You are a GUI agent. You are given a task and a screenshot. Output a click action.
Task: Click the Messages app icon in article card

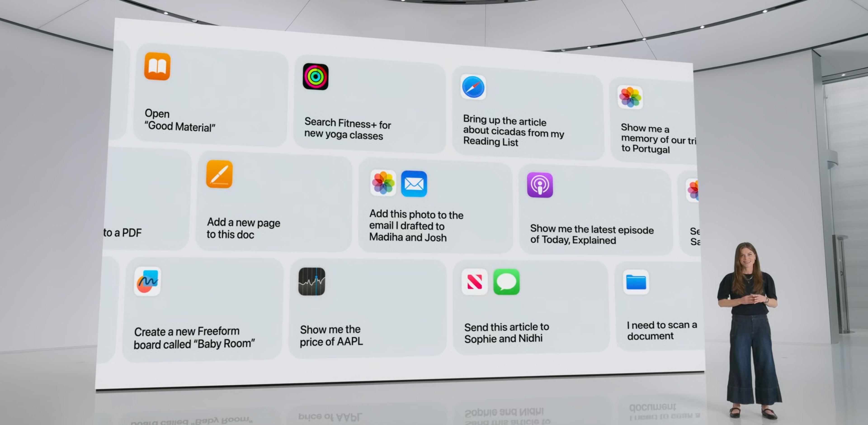tap(505, 283)
